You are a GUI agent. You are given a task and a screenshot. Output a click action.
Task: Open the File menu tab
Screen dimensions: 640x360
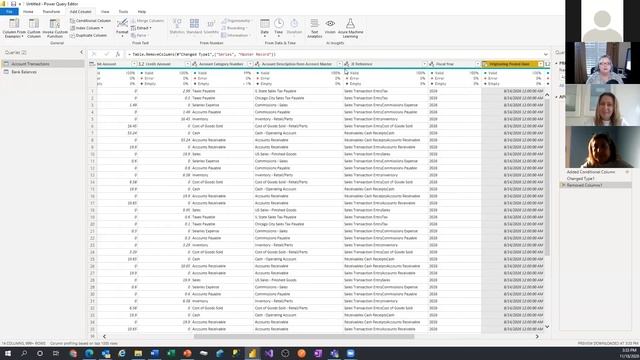9,11
